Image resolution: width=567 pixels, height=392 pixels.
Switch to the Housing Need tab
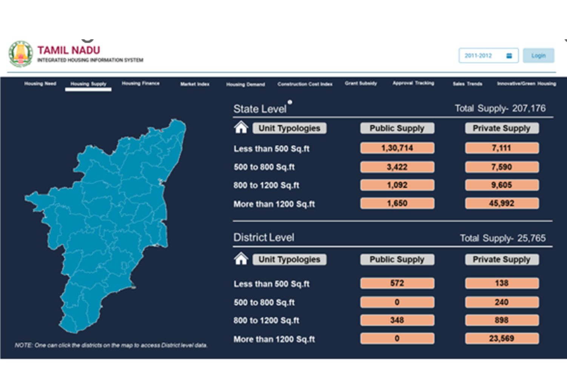click(x=40, y=83)
